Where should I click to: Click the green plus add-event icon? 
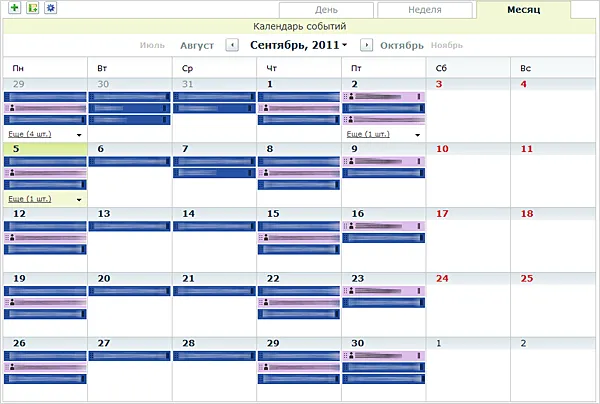click(x=15, y=8)
